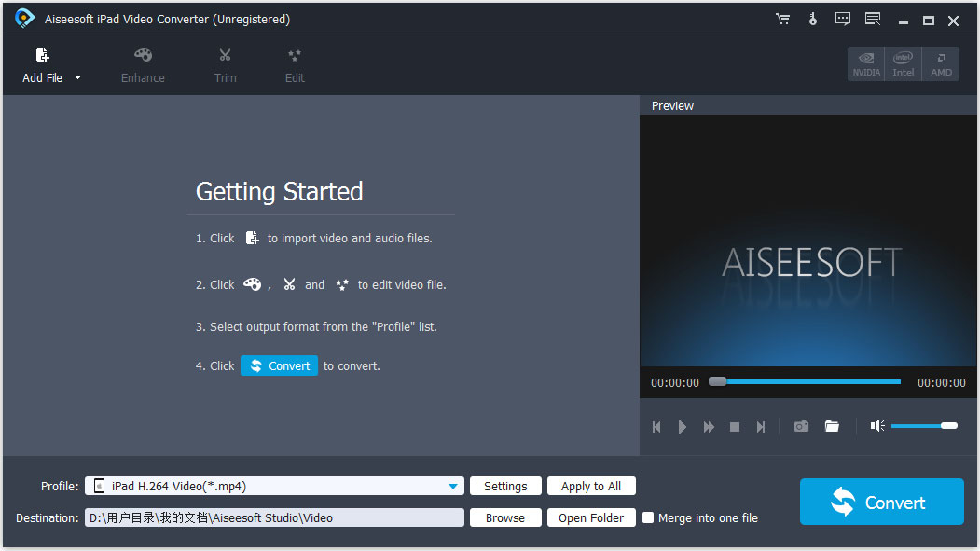Viewport: 980px width, 551px height.
Task: Skip to next item in preview player
Action: coord(761,427)
